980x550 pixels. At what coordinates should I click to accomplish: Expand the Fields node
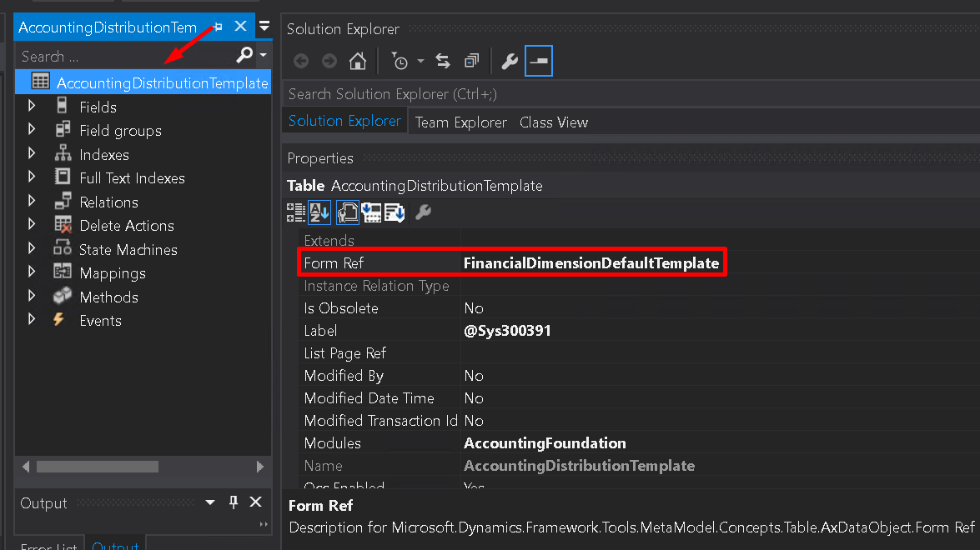(x=31, y=107)
